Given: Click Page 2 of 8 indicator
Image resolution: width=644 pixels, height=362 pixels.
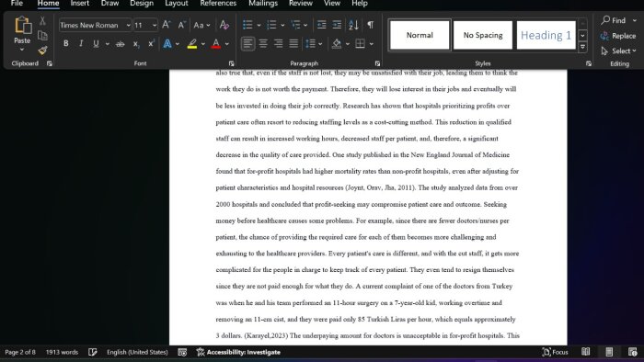Looking at the screenshot, I should (20, 352).
